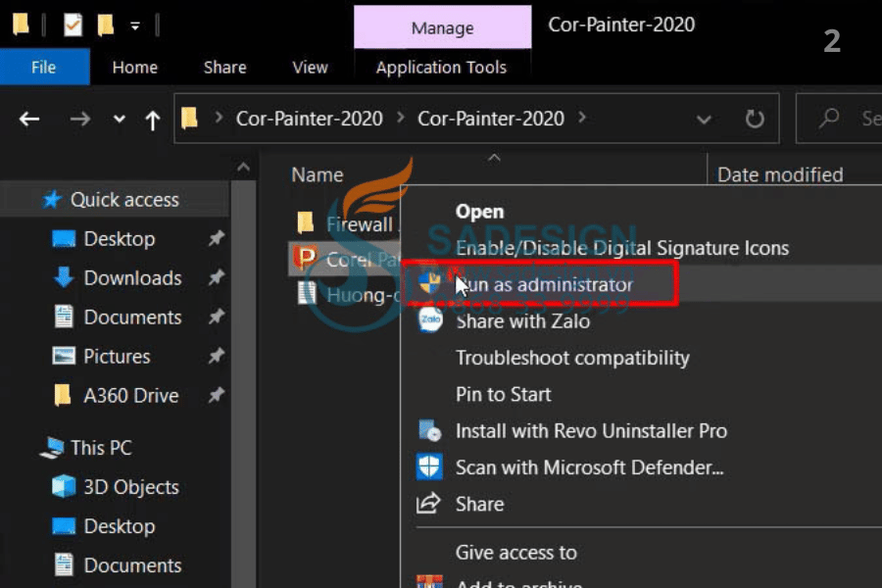This screenshot has width=882, height=588.
Task: Go up one folder level arrow
Action: click(x=152, y=120)
